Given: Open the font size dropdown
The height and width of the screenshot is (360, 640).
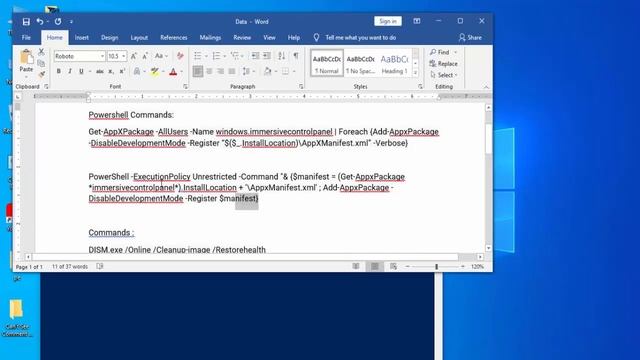Looking at the screenshot, I should pos(124,56).
